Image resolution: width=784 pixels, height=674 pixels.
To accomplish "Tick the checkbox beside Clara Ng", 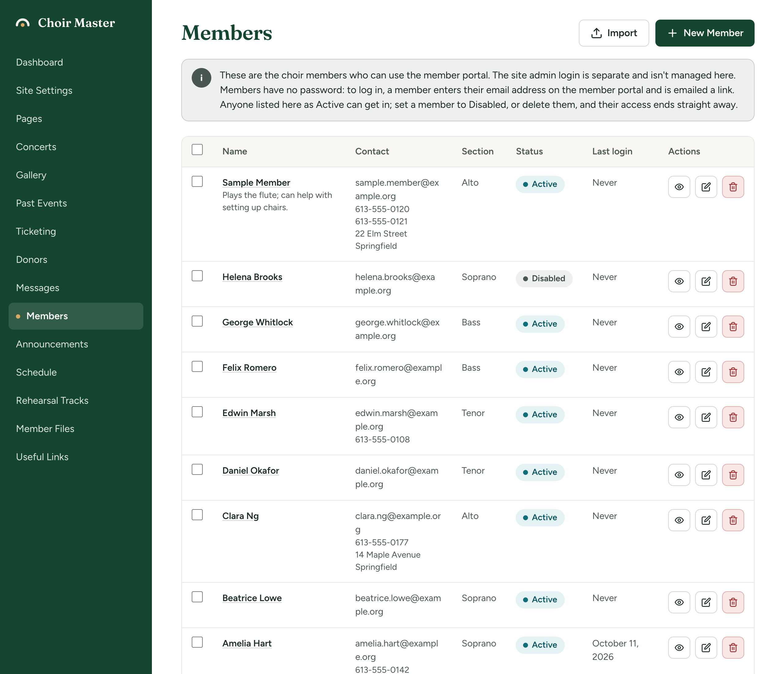I will click(197, 515).
